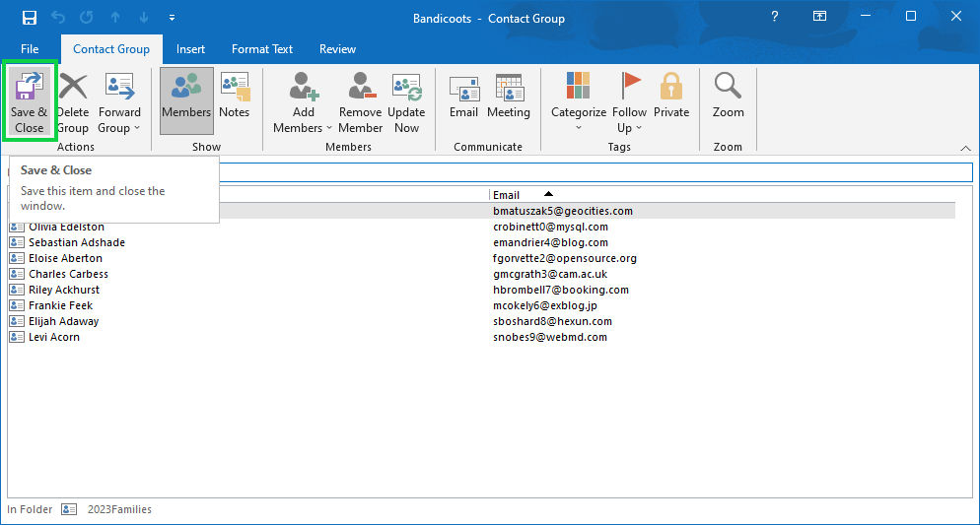Open the Help question mark

pos(774,17)
